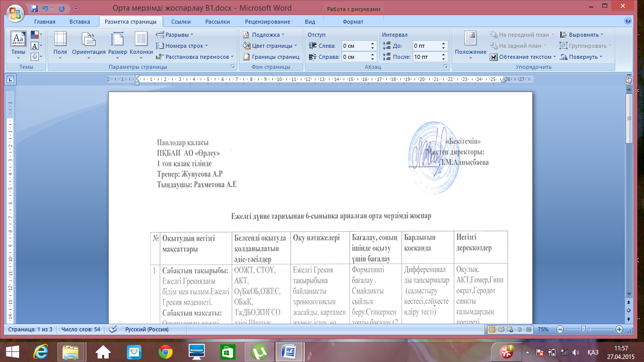Open Поля margins menu
This screenshot has width=644, height=362.
pyautogui.click(x=60, y=46)
